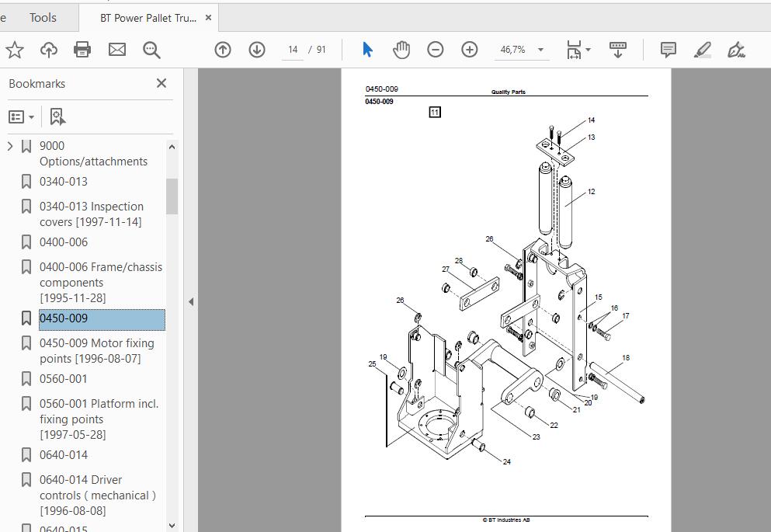Open the find text magnifier tool

151,50
